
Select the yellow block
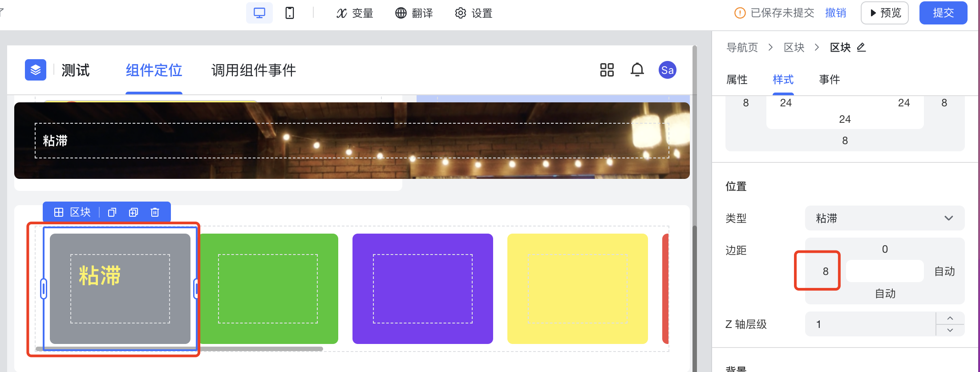tap(578, 288)
